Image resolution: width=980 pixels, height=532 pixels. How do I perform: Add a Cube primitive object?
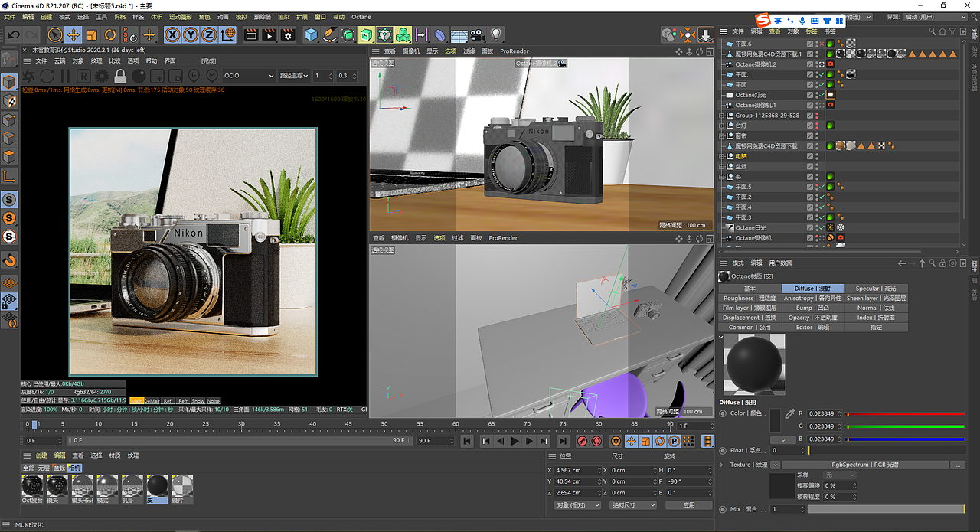[x=311, y=34]
